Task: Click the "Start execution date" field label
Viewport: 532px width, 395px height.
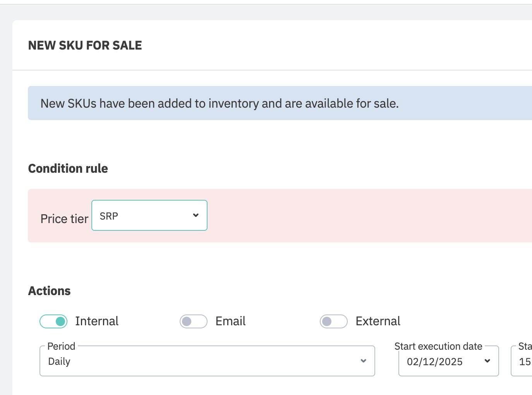Action: pos(438,346)
